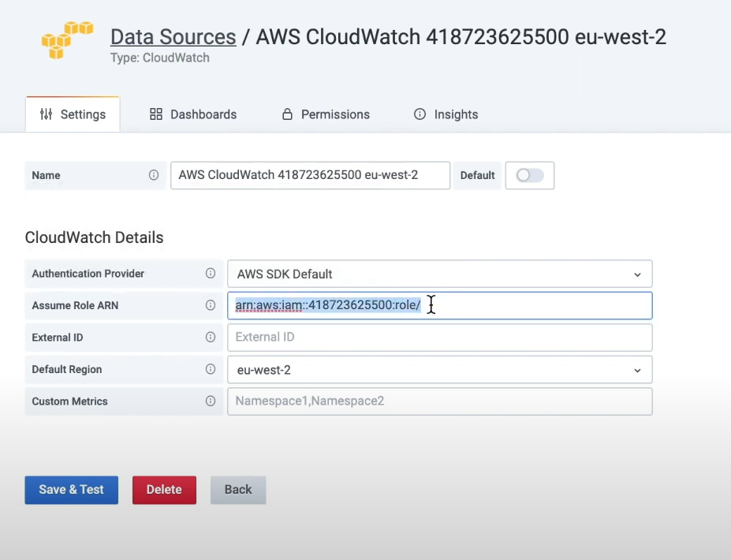731x560 pixels.
Task: Click the Name field info icon
Action: [154, 175]
